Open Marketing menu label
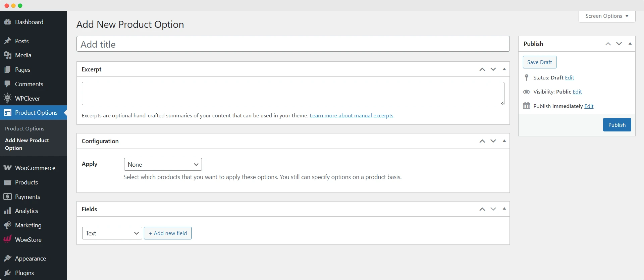Image resolution: width=644 pixels, height=280 pixels. click(28, 225)
